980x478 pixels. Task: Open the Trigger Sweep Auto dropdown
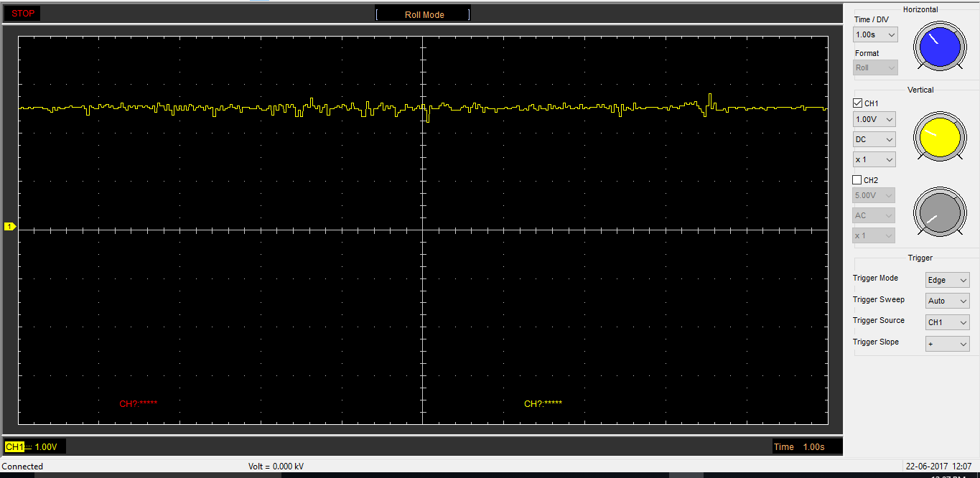coord(948,301)
